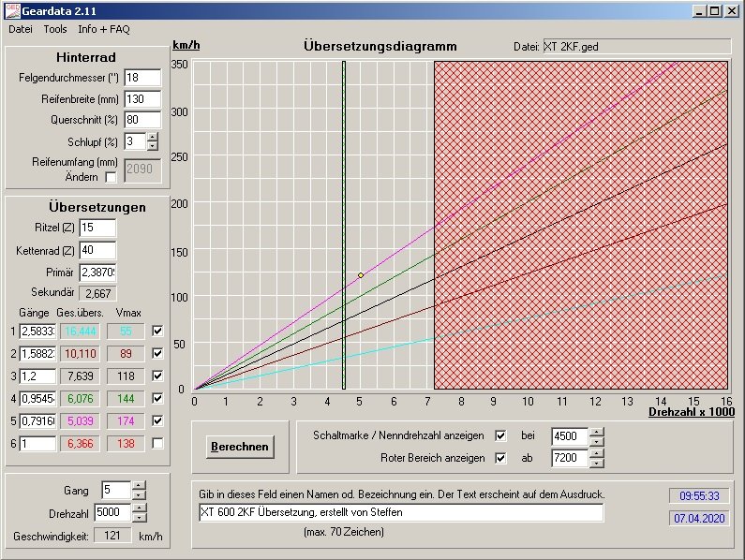Click the diagram name text field

point(400,512)
